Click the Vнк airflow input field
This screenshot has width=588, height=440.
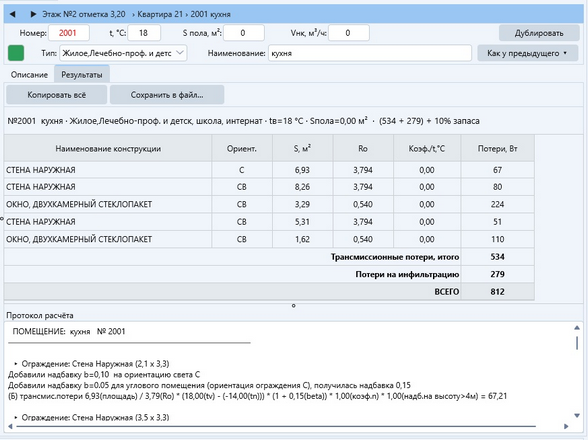pos(349,33)
